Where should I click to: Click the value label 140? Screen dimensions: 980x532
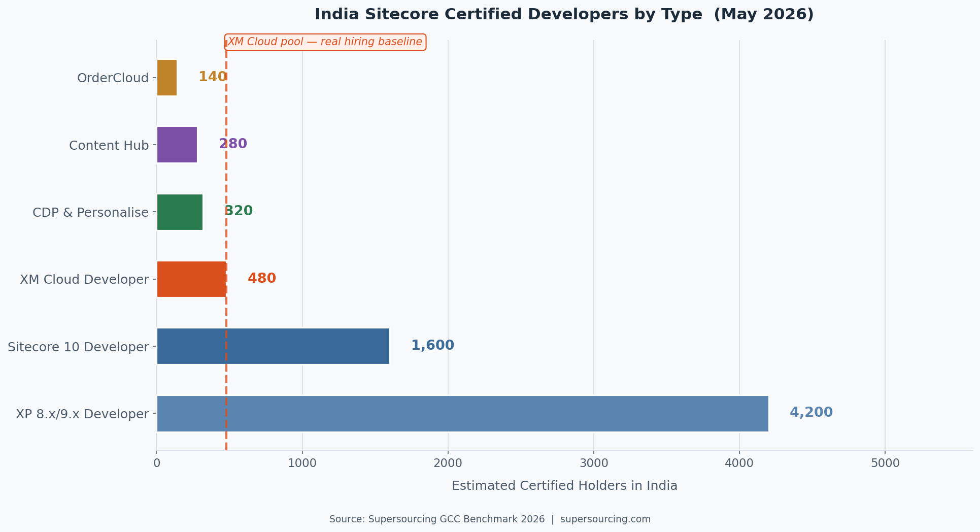(213, 77)
